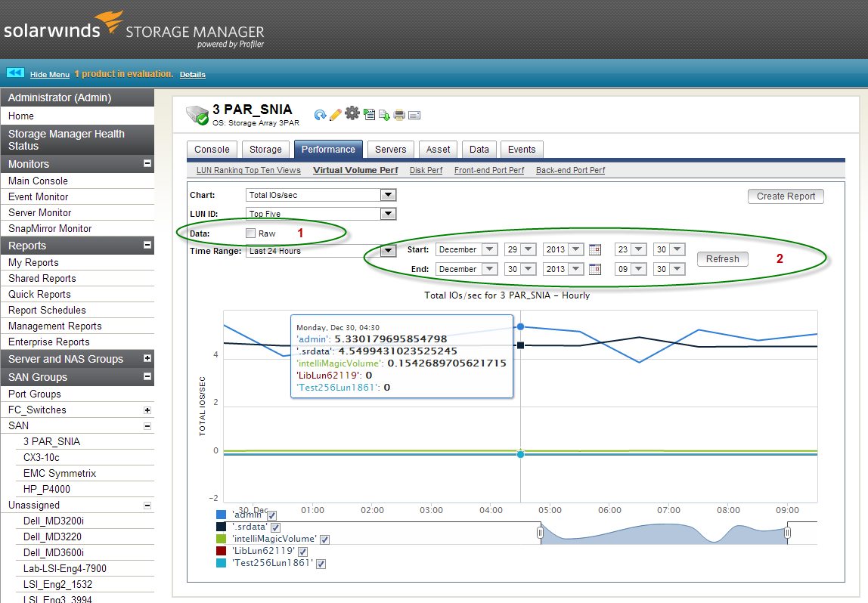
Task: Click the blue hide menu arrows icon
Action: 15,73
